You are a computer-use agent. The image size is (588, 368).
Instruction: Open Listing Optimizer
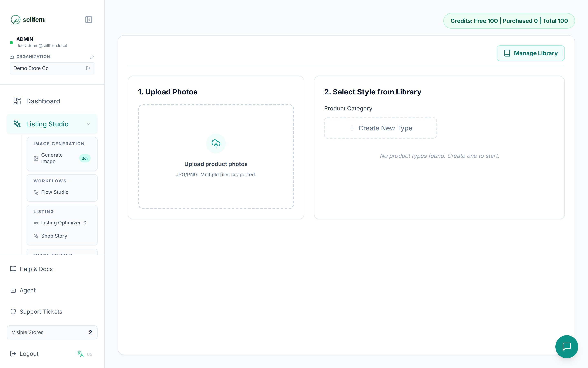pyautogui.click(x=62, y=223)
